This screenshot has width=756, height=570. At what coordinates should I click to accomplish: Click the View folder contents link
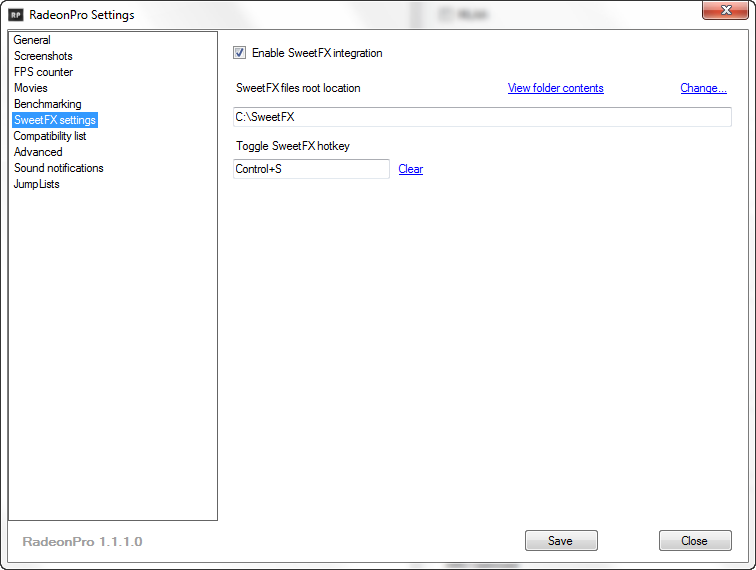[x=555, y=88]
